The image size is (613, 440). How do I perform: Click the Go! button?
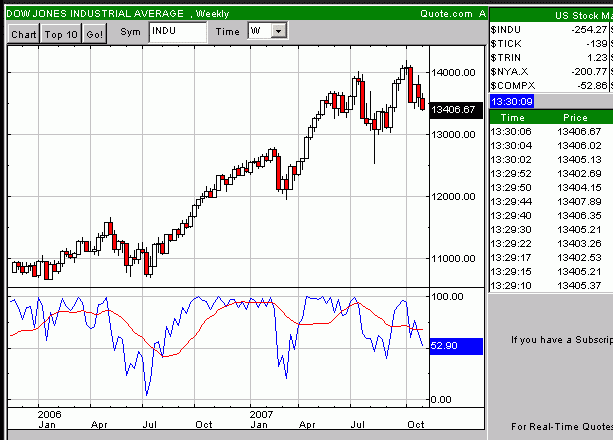pyautogui.click(x=95, y=34)
